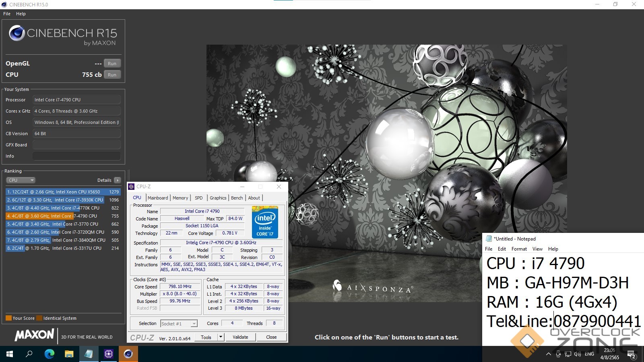This screenshot has width=644, height=362.
Task: Expand the Tools dropdown arrow in CPU-Z
Action: tap(221, 337)
